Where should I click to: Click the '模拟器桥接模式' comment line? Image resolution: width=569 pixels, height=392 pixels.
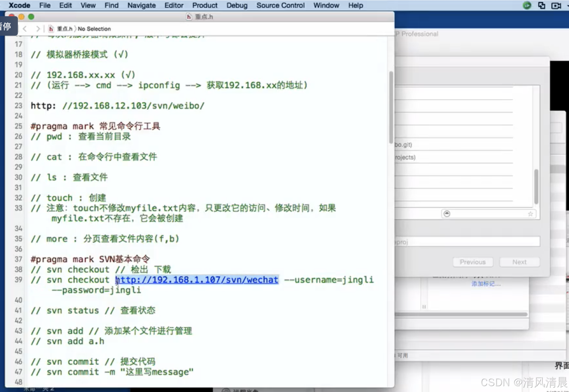coord(80,55)
